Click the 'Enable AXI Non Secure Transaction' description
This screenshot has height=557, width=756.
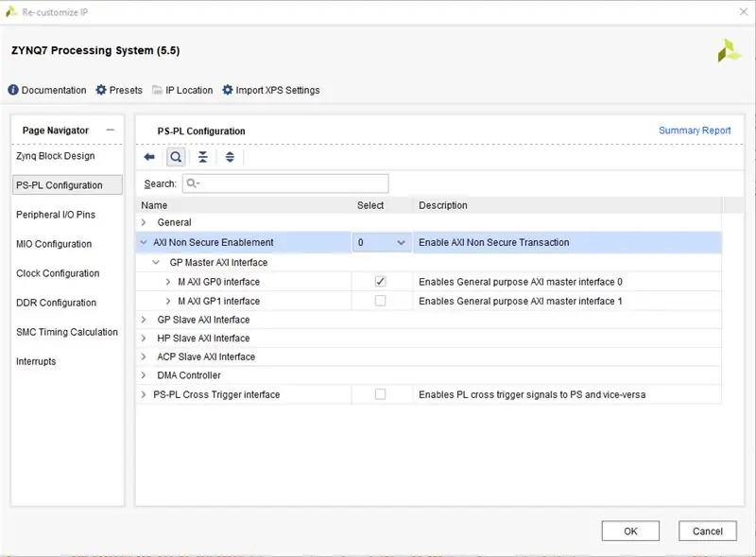[493, 242]
